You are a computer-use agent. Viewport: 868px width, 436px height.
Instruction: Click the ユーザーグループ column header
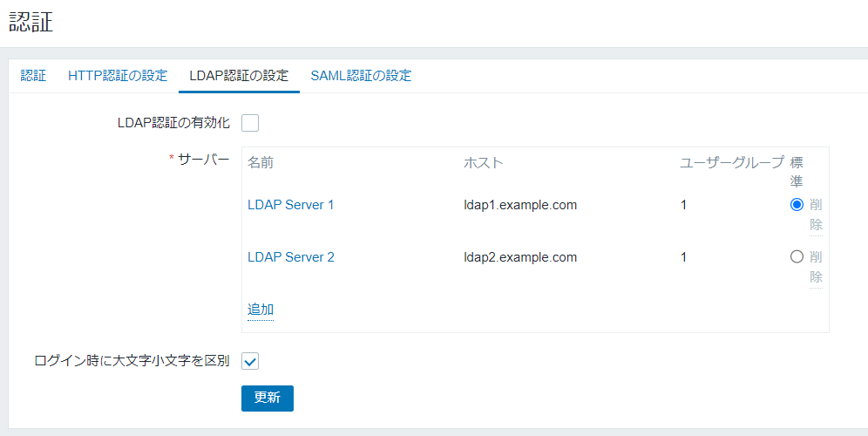[x=731, y=163]
